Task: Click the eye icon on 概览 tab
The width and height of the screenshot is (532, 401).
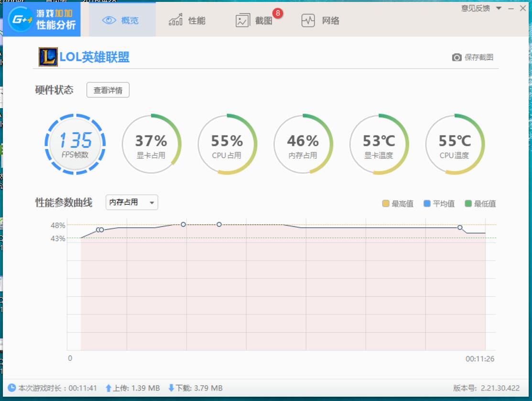Action: (109, 21)
